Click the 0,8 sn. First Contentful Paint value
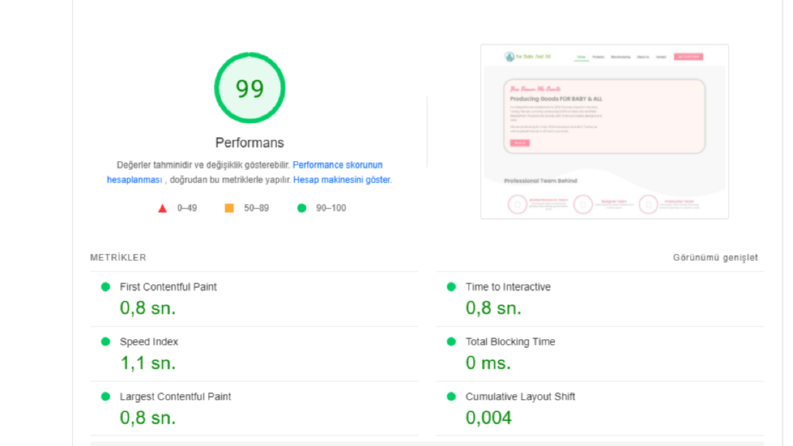Viewport: 793px width, 446px height. (148, 308)
